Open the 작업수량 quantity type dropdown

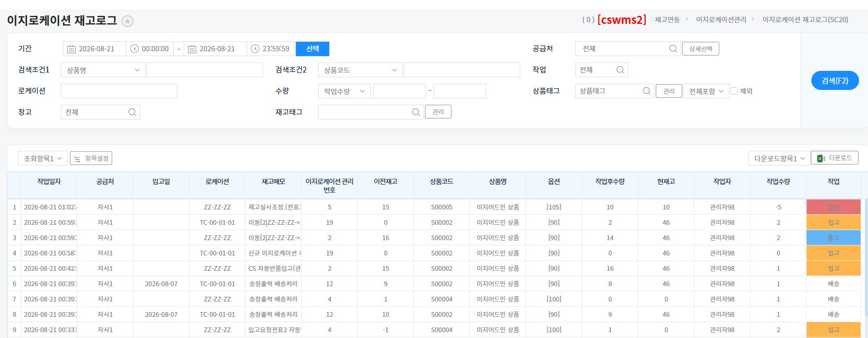344,91
